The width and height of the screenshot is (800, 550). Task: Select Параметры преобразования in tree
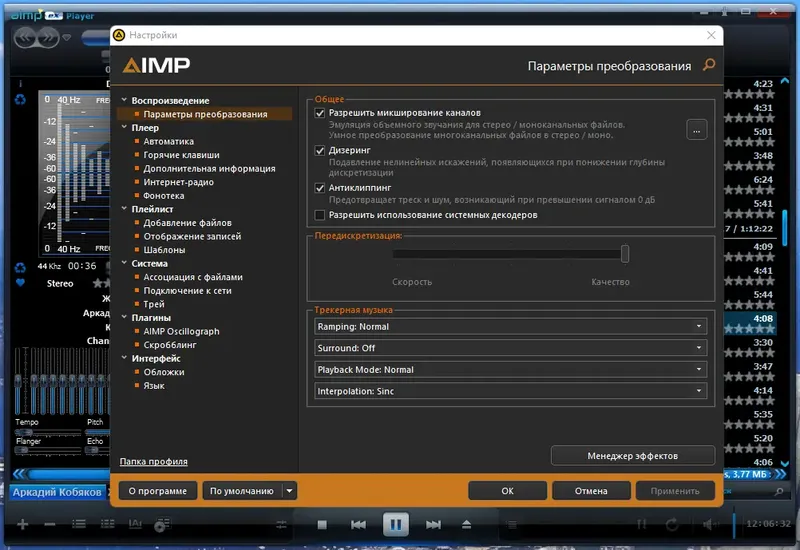tap(205, 114)
